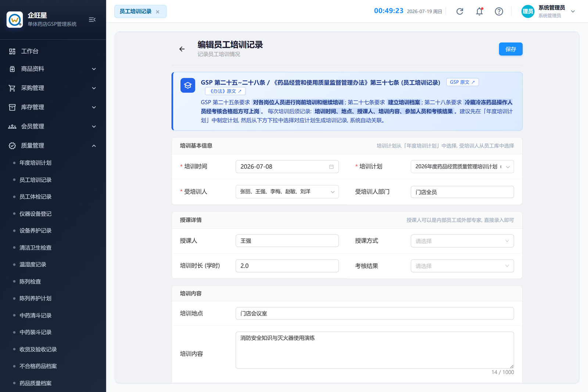
Task: Collapse the sidebar menu toggle icon
Action: (92, 19)
